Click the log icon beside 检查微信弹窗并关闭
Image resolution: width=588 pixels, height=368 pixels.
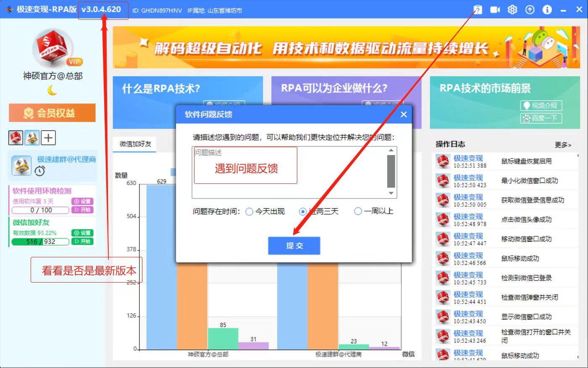[x=443, y=297]
